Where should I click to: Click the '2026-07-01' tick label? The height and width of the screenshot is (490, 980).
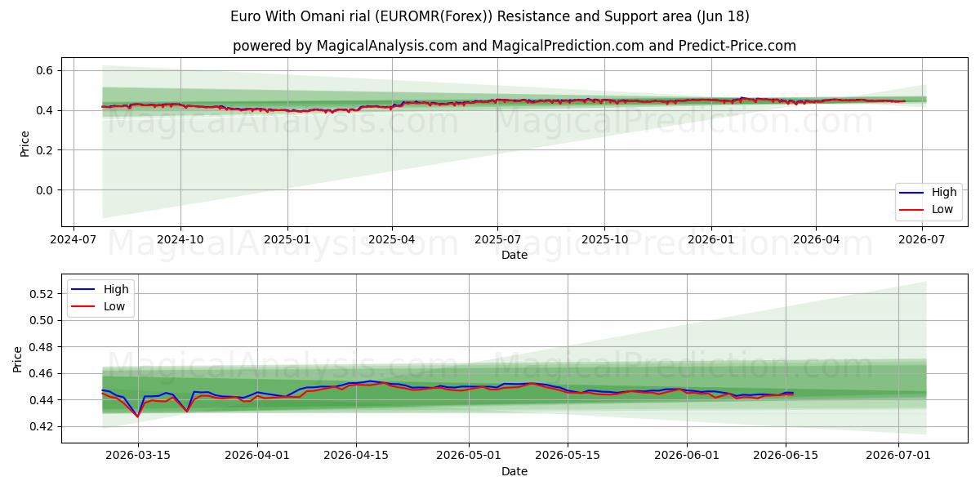point(899,457)
